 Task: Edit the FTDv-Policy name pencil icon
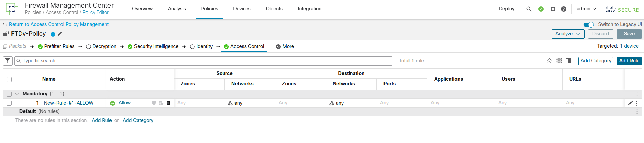(x=60, y=34)
